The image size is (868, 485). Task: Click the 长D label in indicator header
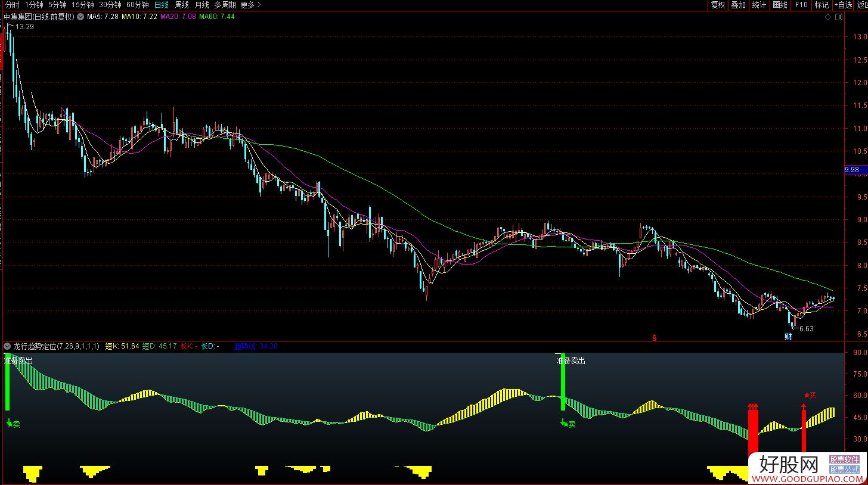tap(210, 346)
